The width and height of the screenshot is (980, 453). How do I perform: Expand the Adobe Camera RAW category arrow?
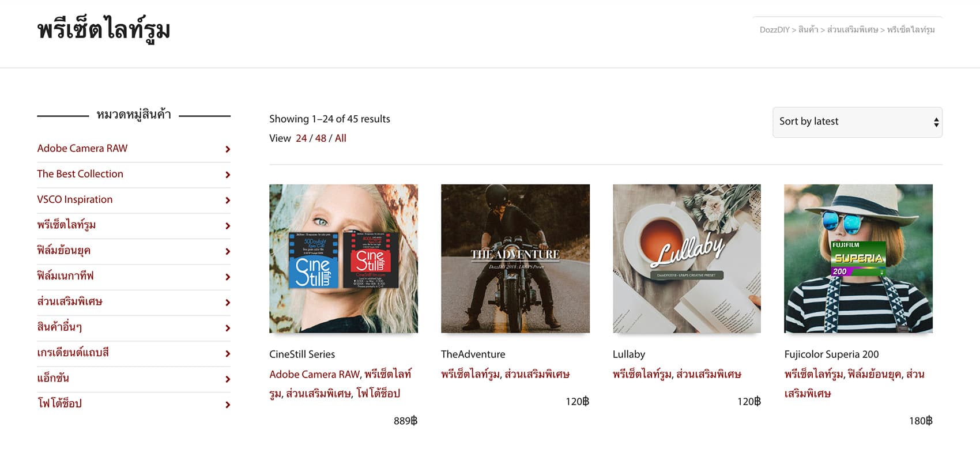[228, 149]
